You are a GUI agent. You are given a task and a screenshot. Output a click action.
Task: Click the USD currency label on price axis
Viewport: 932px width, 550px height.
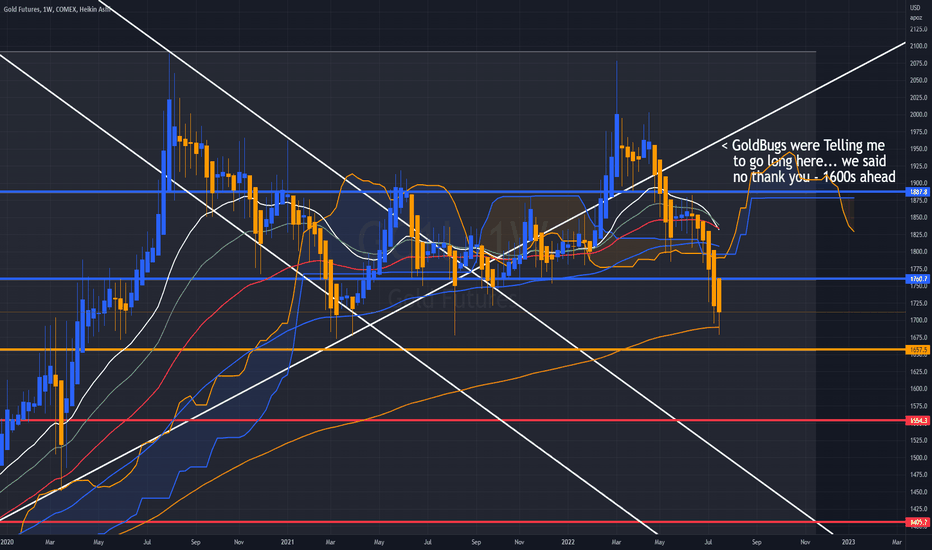(x=915, y=8)
